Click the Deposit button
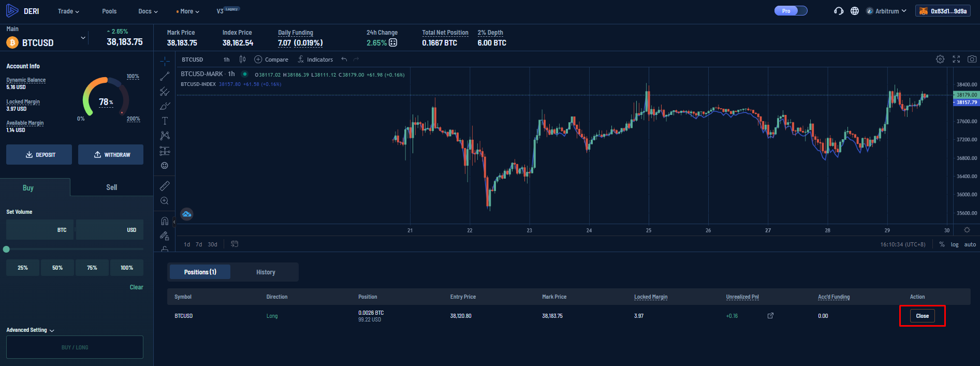Screen dimensions: 980x366 point(39,155)
